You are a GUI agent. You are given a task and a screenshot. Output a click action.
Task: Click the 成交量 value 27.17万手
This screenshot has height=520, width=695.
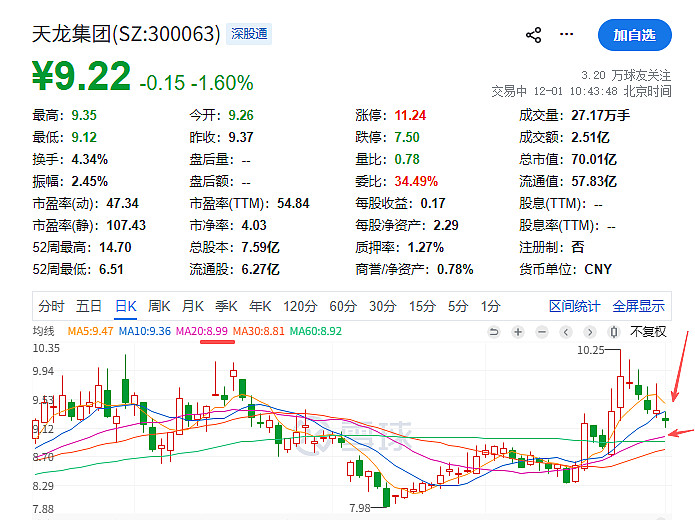coord(601,115)
